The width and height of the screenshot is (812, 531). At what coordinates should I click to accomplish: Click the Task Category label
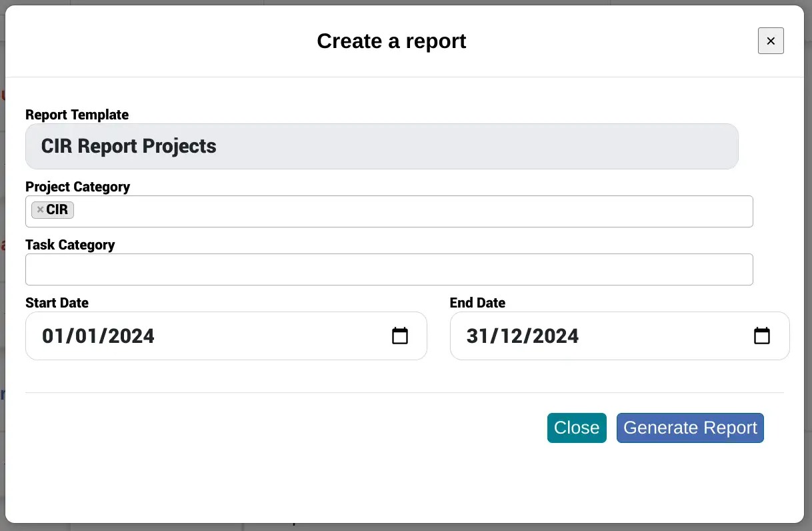click(x=70, y=245)
